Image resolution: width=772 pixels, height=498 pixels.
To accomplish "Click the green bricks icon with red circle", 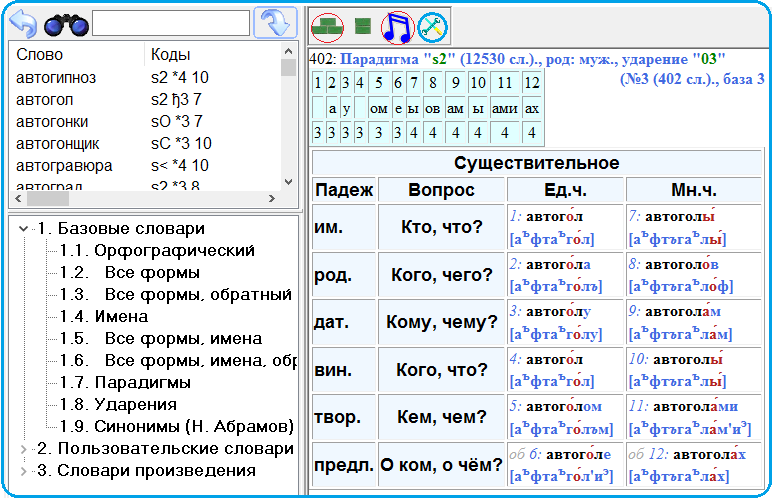I will [327, 28].
